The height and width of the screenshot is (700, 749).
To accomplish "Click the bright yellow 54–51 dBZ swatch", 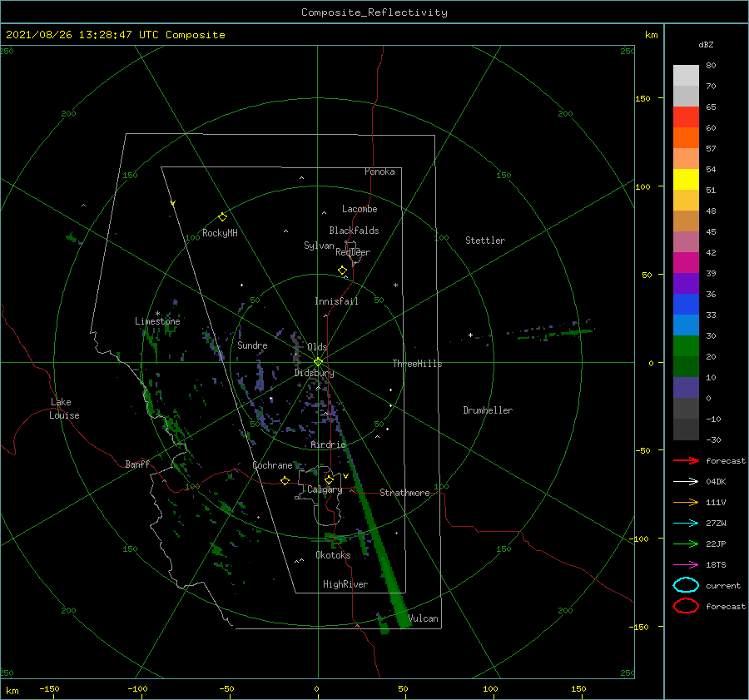I will (686, 180).
